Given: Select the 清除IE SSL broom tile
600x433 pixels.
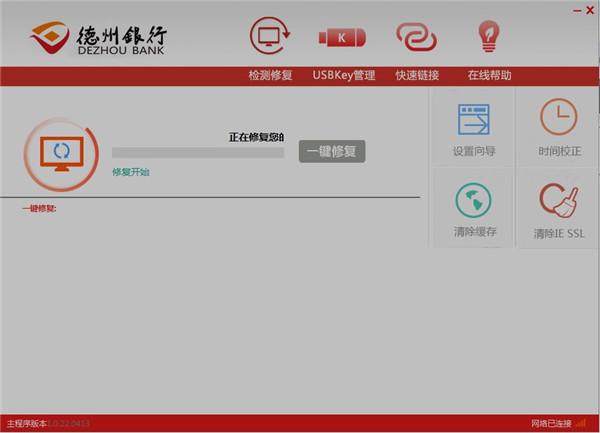Looking at the screenshot, I should (558, 209).
